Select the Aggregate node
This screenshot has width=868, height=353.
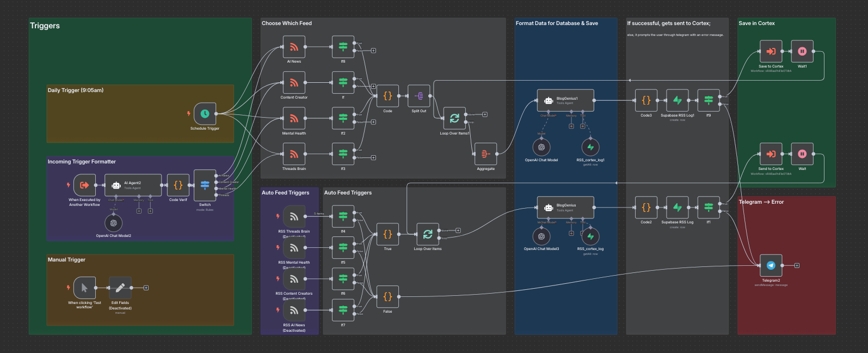pos(485,154)
